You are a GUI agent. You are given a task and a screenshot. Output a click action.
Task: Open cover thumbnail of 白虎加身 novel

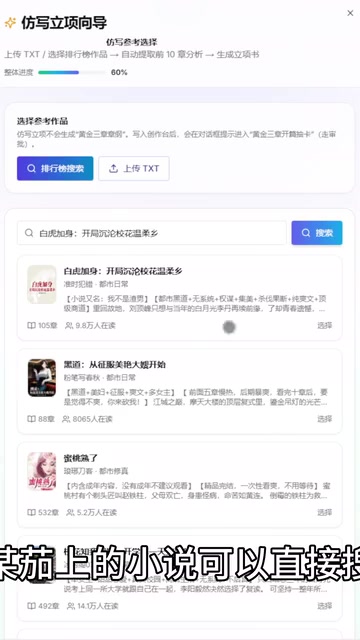point(42,284)
